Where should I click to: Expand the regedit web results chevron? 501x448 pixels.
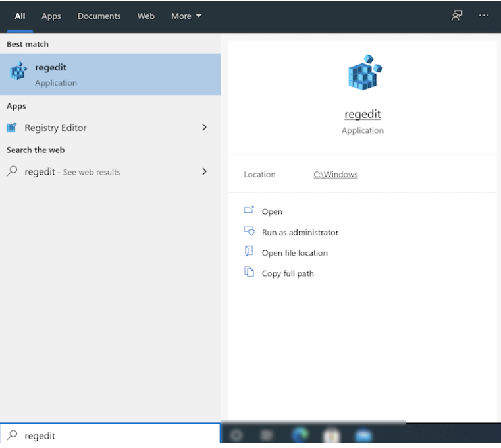pos(205,171)
